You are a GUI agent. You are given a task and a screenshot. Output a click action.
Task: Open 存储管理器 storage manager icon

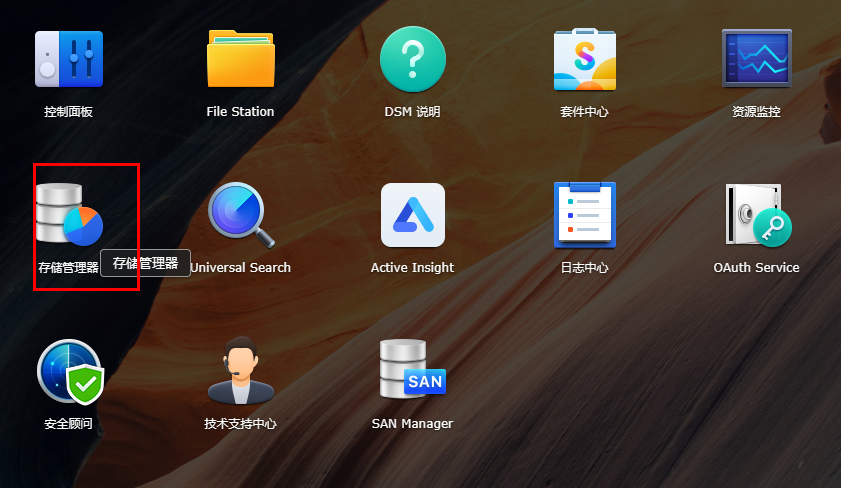pyautogui.click(x=69, y=215)
